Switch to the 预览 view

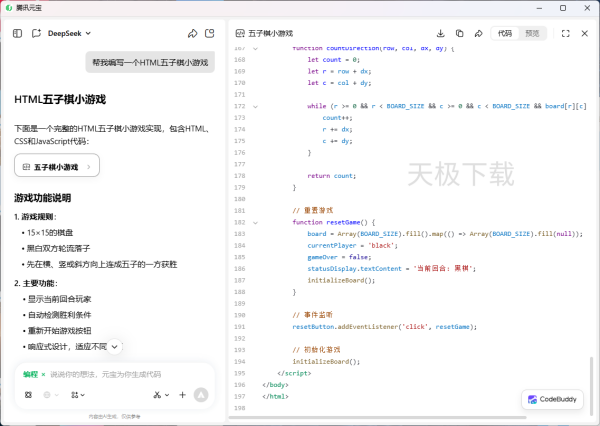click(532, 33)
